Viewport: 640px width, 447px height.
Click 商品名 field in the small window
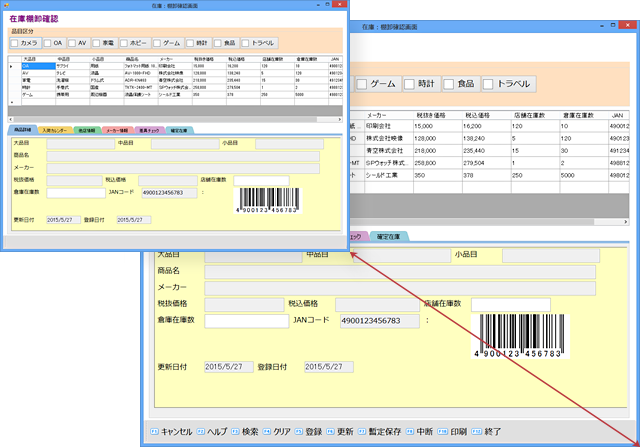click(x=183, y=156)
